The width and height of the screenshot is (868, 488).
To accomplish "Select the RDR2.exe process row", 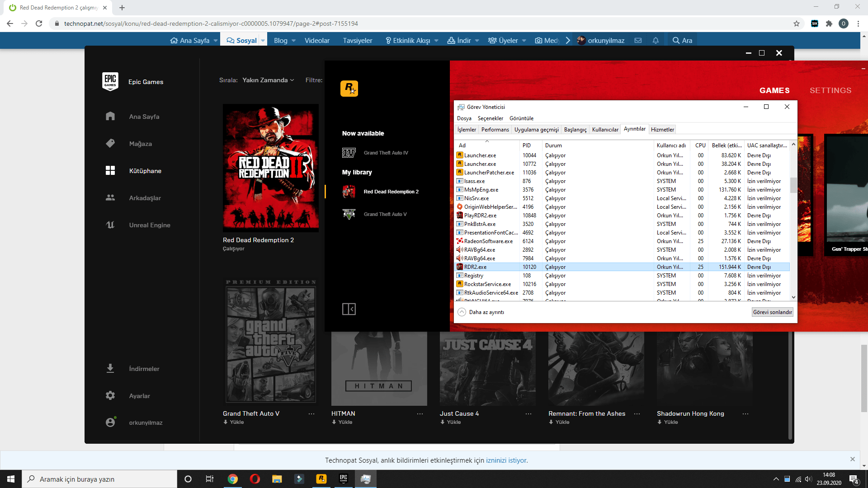I will pyautogui.click(x=476, y=267).
